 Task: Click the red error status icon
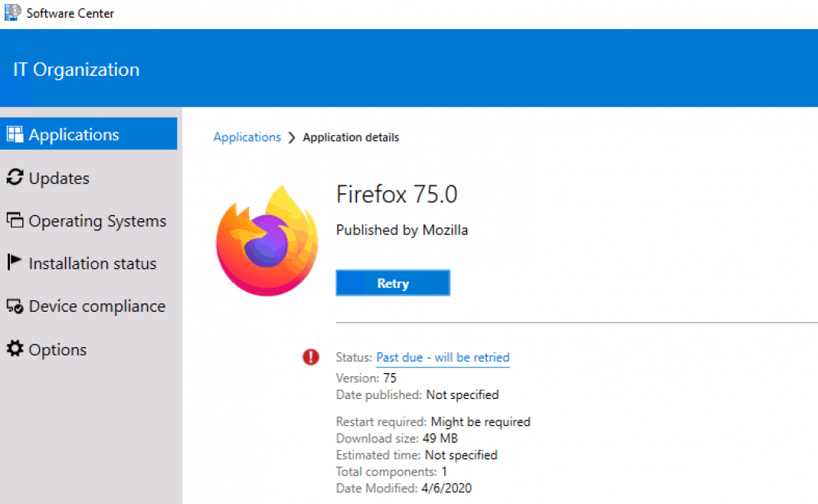(311, 357)
